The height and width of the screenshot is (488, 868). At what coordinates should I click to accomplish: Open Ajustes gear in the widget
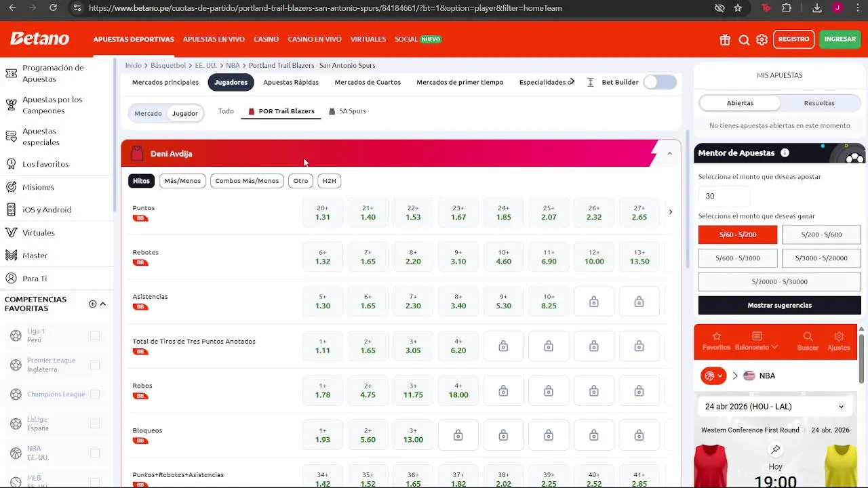(839, 341)
